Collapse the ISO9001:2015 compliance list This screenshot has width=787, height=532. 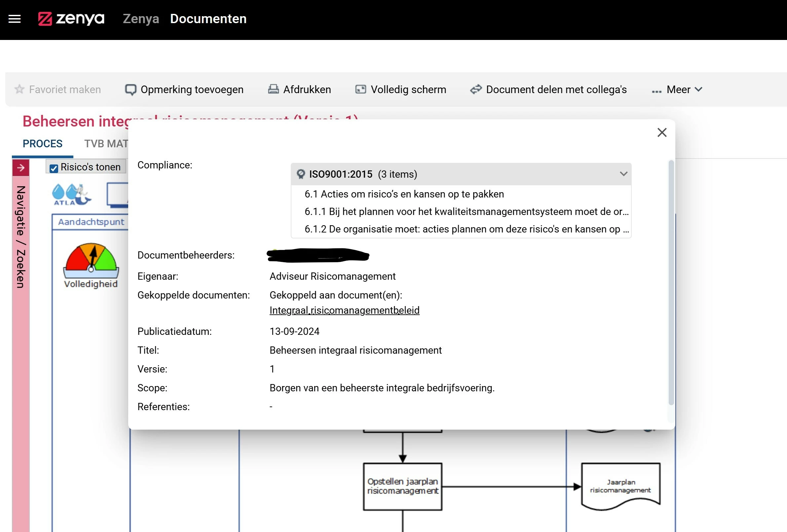coord(623,174)
